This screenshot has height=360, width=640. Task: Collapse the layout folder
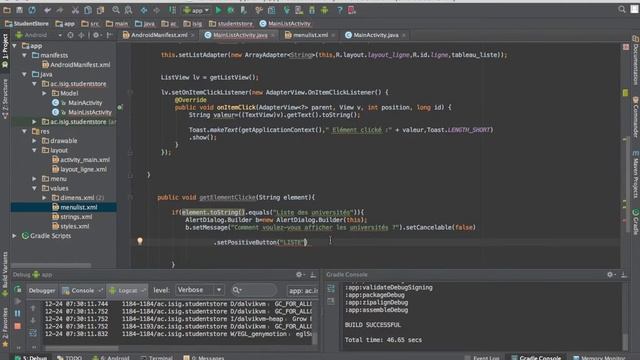click(35, 150)
